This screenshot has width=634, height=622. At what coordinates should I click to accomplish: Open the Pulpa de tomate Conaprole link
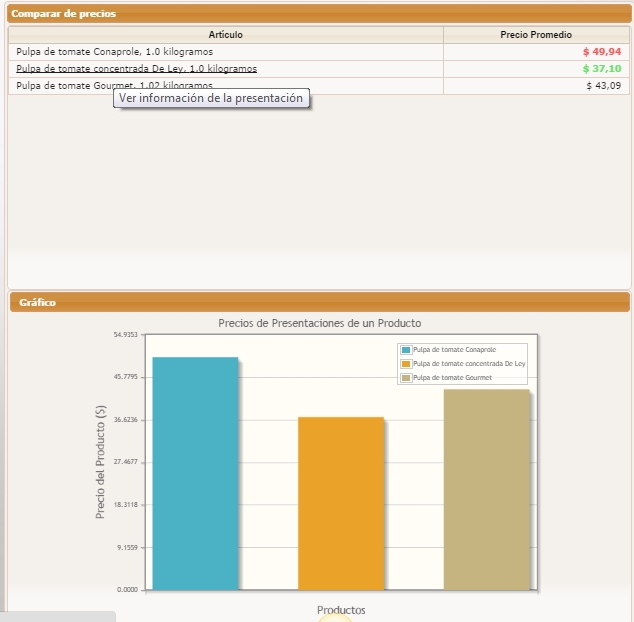(x=114, y=52)
